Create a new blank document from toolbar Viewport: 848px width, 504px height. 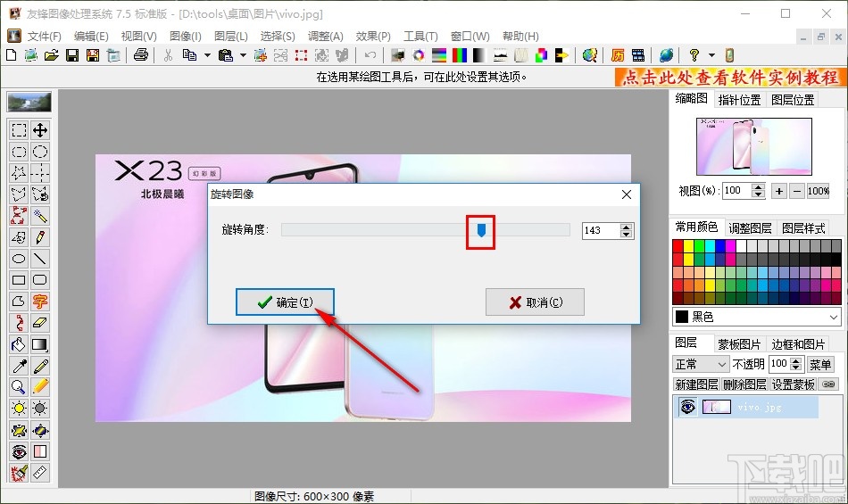click(11, 55)
